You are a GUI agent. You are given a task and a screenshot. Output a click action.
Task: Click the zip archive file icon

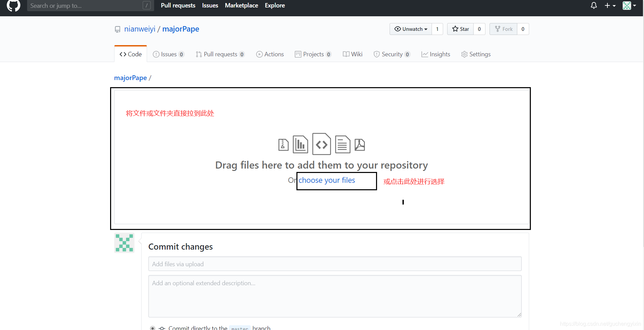pyautogui.click(x=283, y=145)
